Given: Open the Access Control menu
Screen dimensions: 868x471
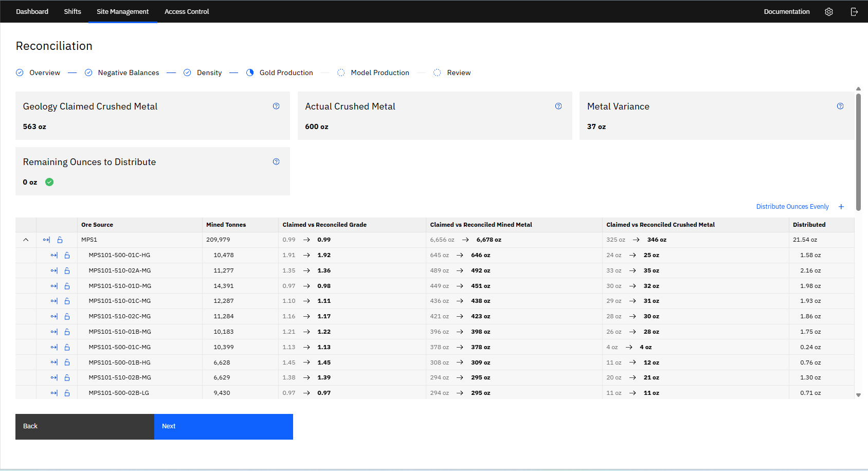Looking at the screenshot, I should 187,12.
